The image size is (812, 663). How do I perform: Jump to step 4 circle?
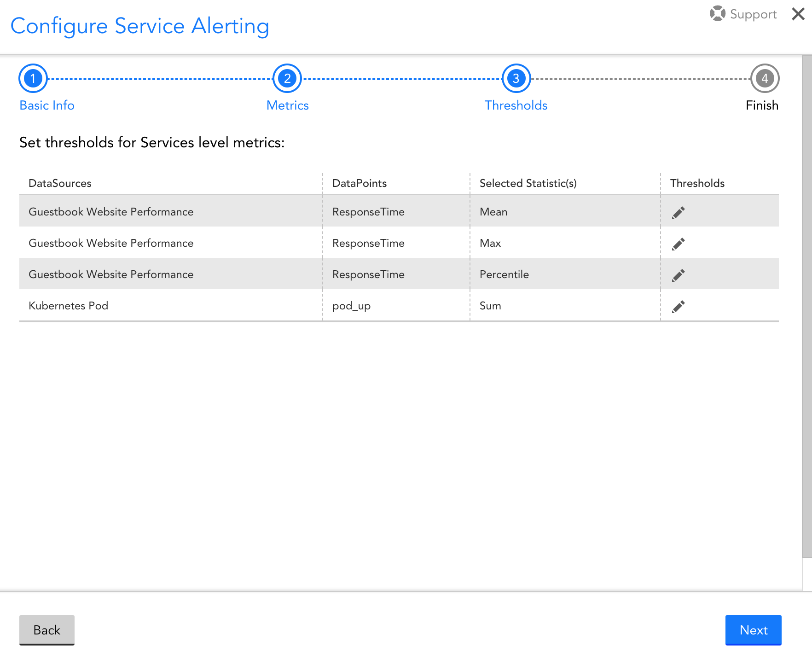[765, 79]
